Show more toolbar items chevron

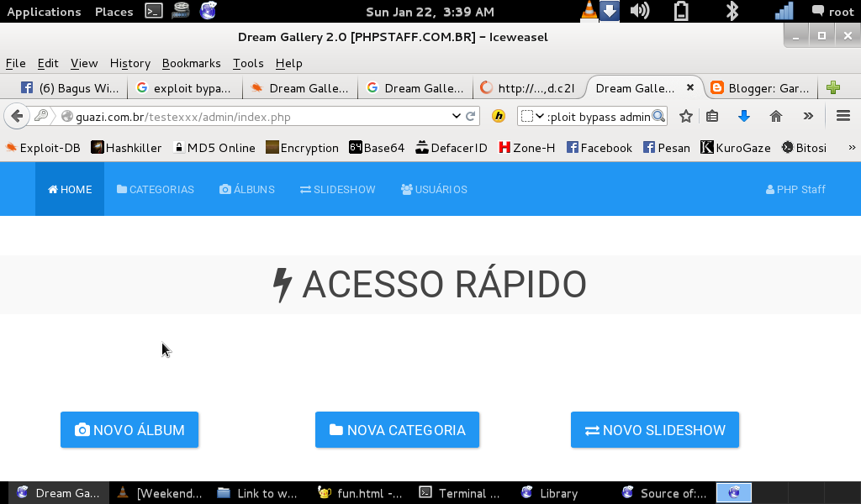click(x=808, y=116)
